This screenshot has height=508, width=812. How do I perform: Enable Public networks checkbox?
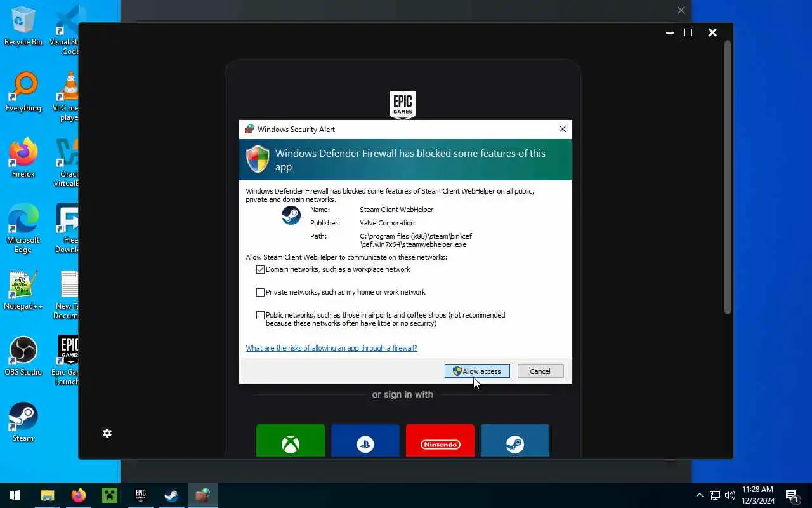coord(260,315)
